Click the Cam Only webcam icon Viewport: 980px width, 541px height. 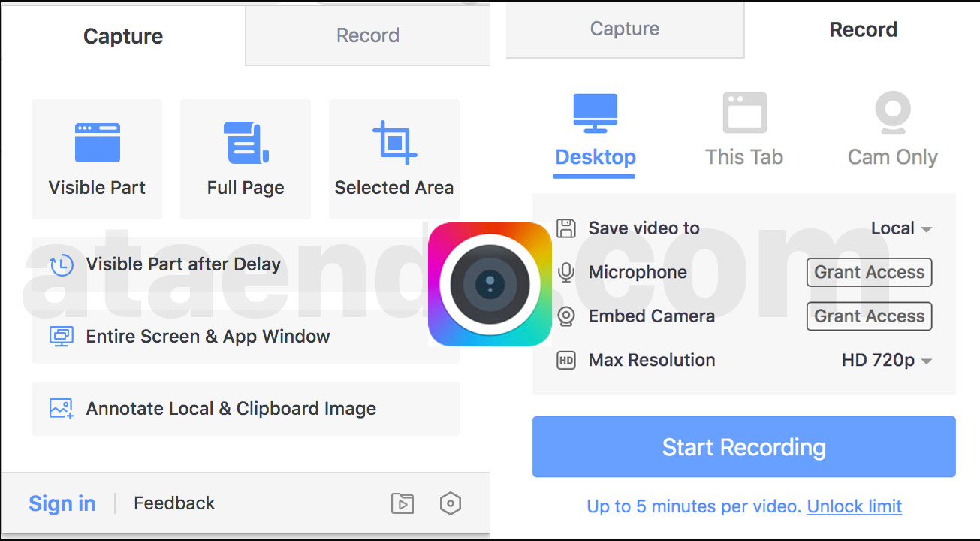point(893,113)
